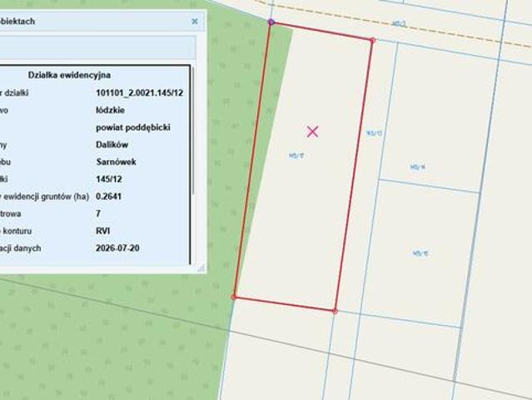Select the date value '2026-07-20'
The image size is (532, 400).
pos(117,248)
